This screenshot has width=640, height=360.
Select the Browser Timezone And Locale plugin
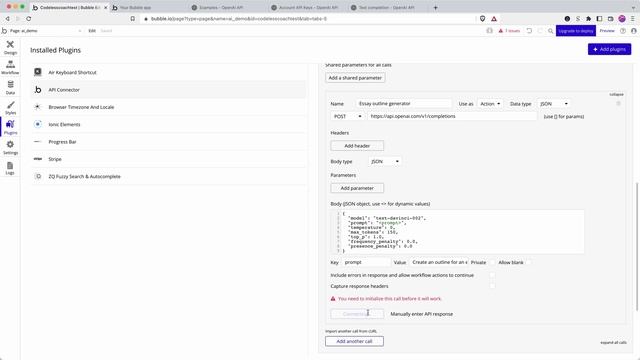tap(169, 107)
